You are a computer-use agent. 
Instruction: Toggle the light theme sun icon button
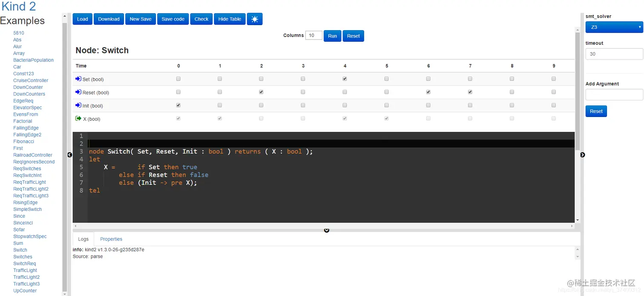click(254, 19)
